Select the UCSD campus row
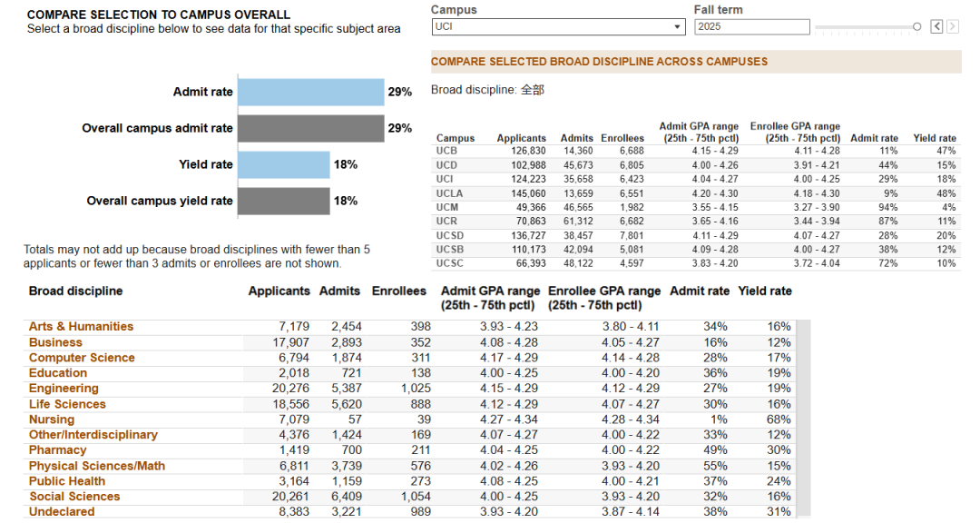This screenshot has width=980, height=523. click(696, 236)
